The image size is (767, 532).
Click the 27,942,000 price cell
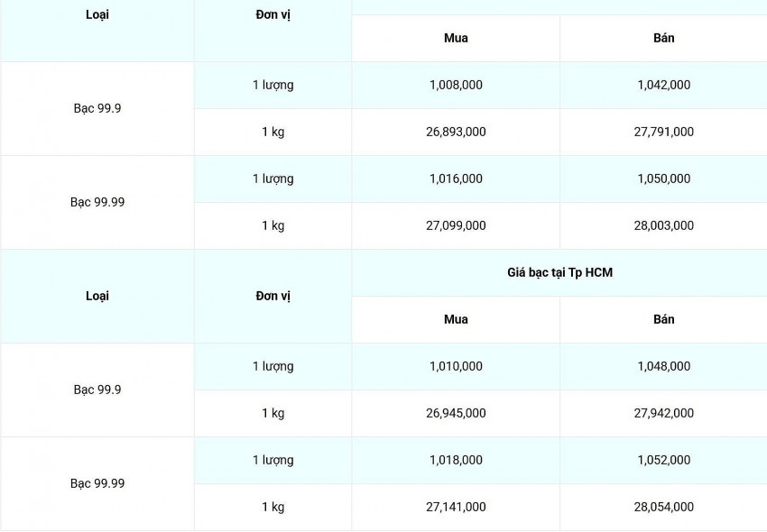tap(663, 413)
